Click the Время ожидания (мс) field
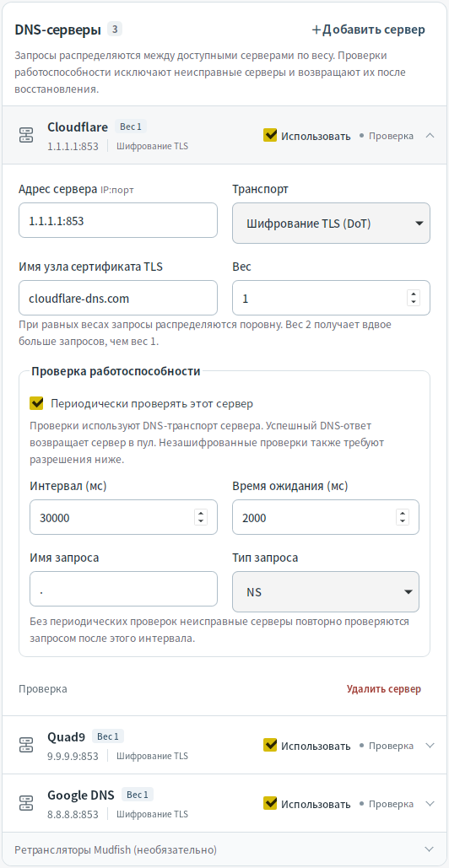The height and width of the screenshot is (868, 449). 326,518
